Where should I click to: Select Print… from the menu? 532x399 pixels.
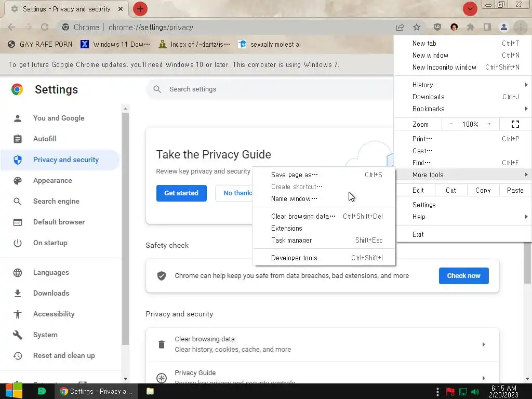click(x=463, y=139)
